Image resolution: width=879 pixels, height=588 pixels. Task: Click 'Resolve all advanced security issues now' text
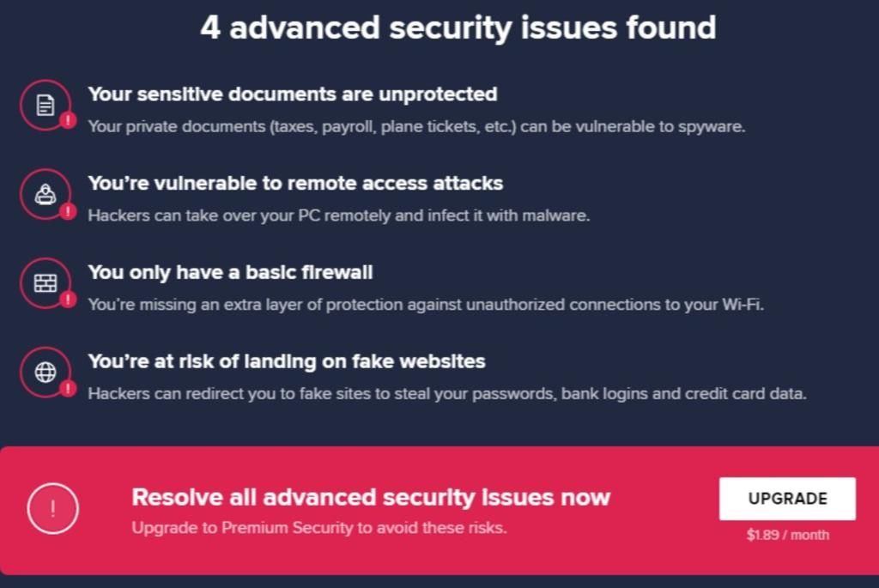click(371, 497)
